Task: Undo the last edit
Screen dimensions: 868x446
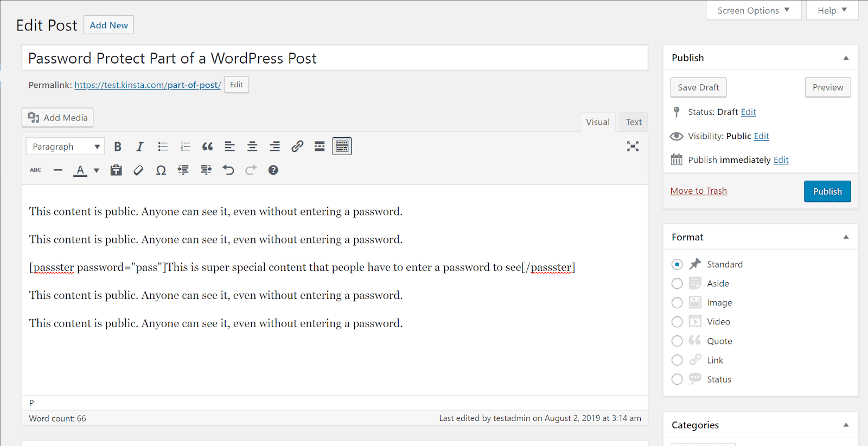Action: coord(228,170)
